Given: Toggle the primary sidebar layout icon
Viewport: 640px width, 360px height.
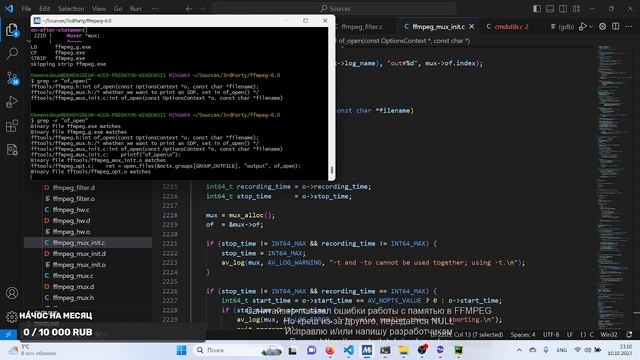Looking at the screenshot, I should [x=537, y=9].
